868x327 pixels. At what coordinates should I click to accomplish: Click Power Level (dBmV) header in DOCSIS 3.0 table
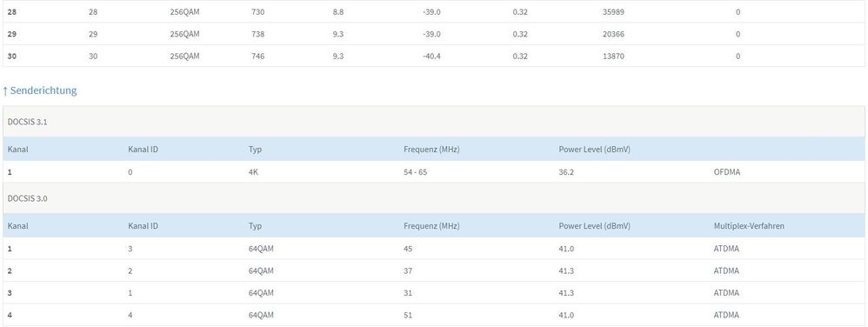(x=595, y=226)
